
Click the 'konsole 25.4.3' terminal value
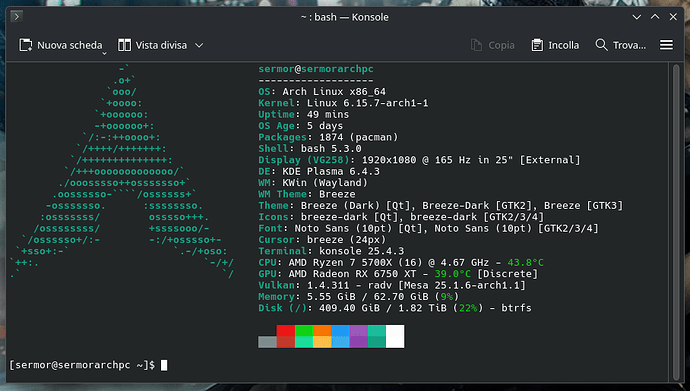pos(361,251)
